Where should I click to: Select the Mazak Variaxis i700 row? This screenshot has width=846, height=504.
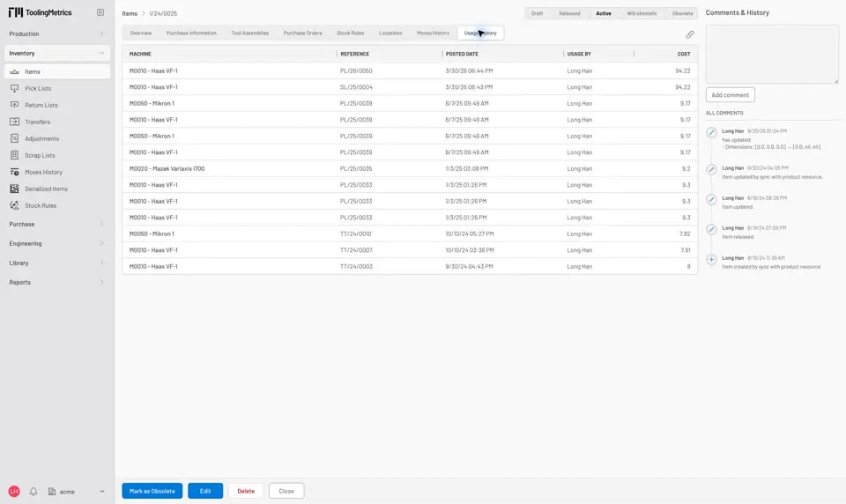coord(410,168)
